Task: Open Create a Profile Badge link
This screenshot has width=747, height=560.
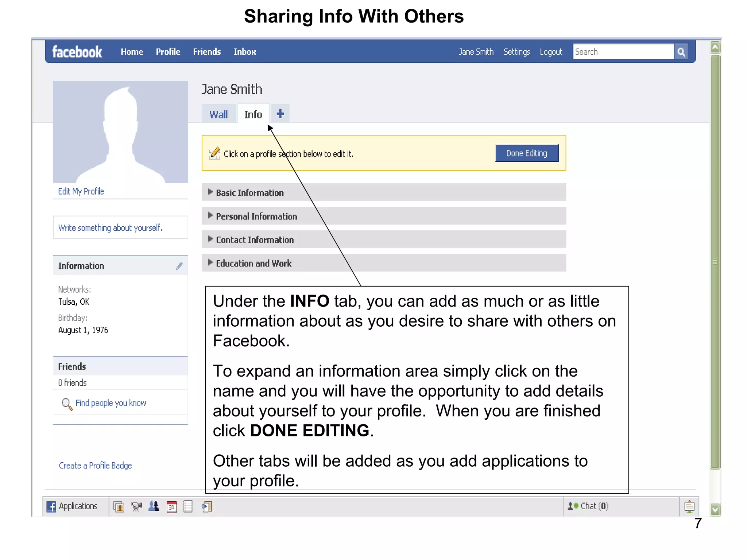Action: click(x=95, y=466)
